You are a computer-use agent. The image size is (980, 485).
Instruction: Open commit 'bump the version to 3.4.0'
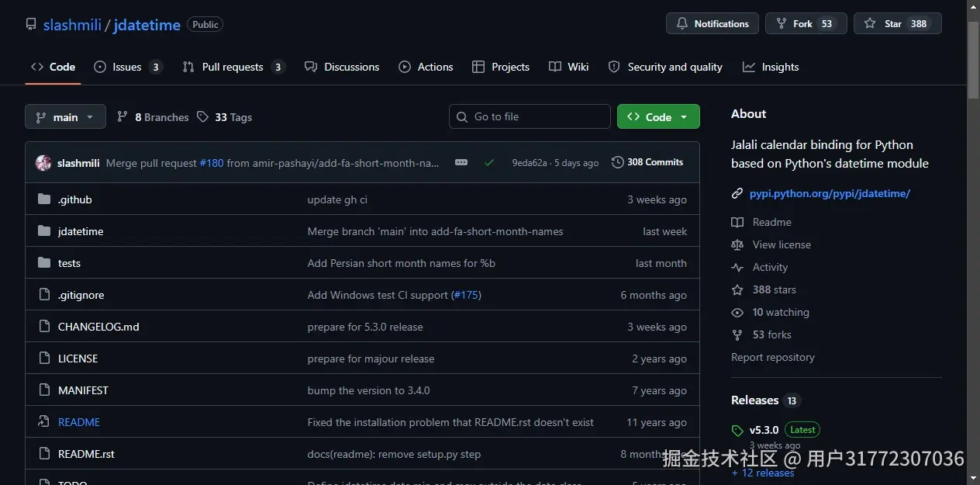point(368,390)
